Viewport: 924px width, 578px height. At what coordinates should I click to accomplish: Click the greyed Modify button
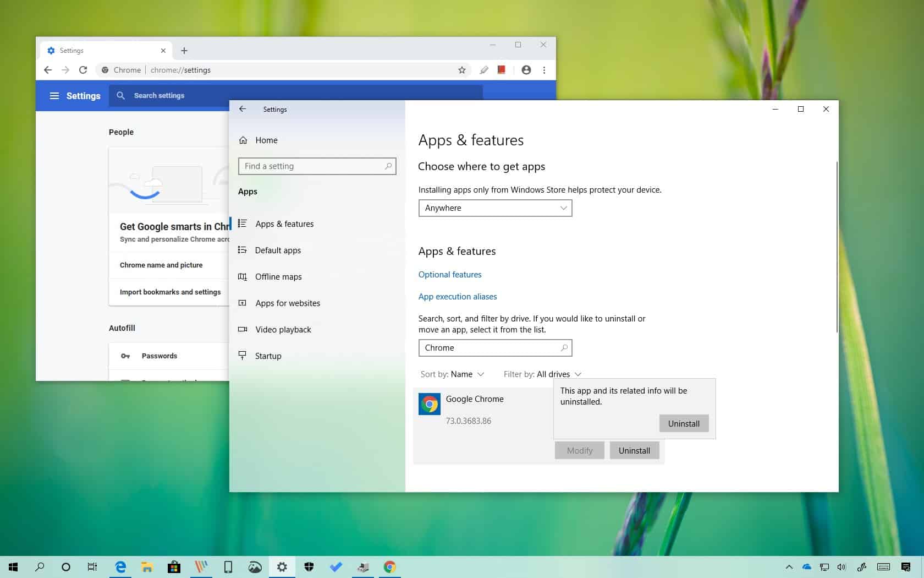tap(580, 450)
